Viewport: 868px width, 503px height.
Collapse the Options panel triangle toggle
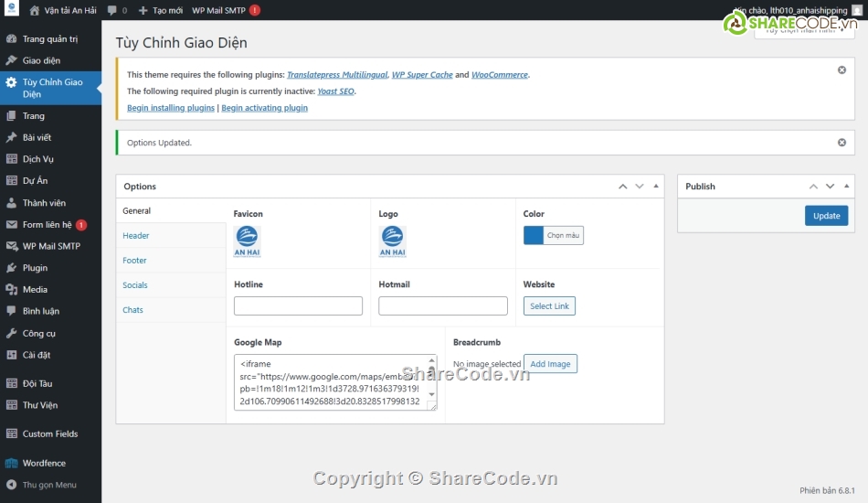click(656, 187)
